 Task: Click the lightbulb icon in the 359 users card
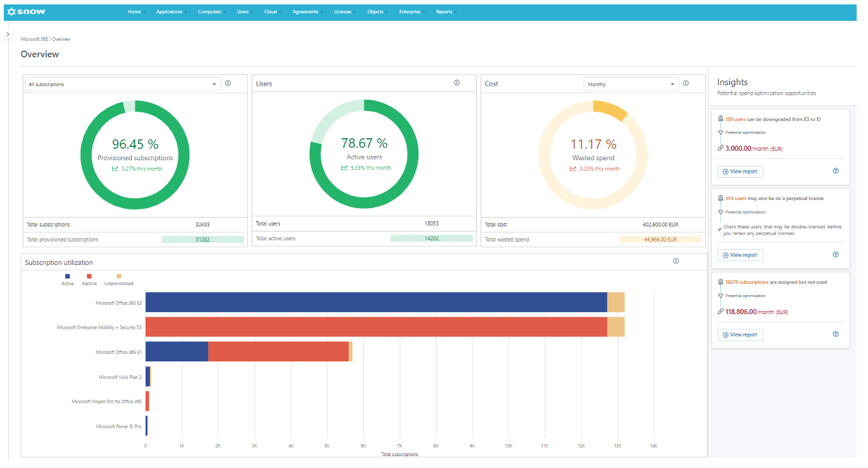(x=720, y=212)
